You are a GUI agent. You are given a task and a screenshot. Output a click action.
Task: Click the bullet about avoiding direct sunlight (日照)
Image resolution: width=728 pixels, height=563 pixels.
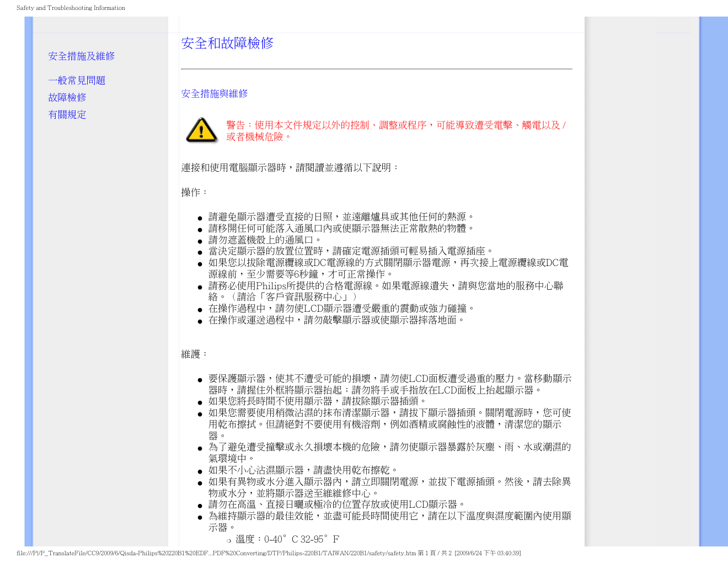341,217
